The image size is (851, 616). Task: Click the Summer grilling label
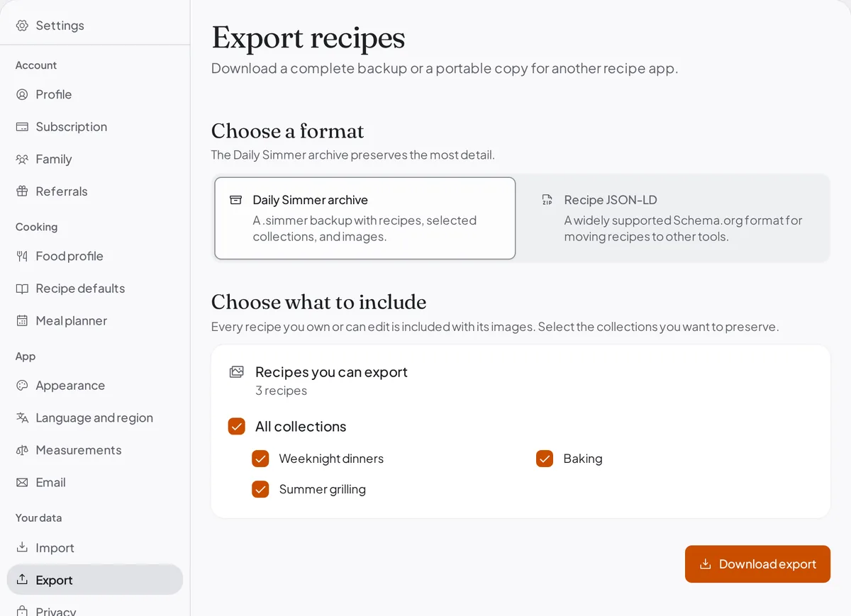click(x=323, y=489)
